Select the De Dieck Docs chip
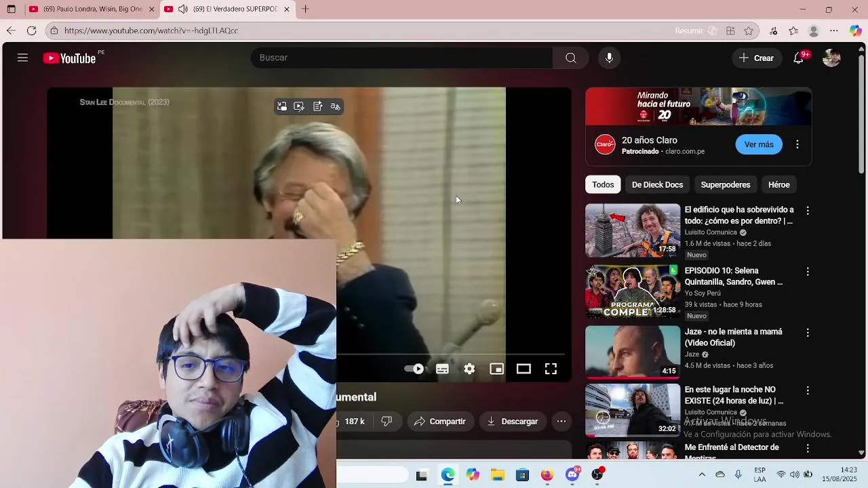This screenshot has height=488, width=868. [x=657, y=184]
